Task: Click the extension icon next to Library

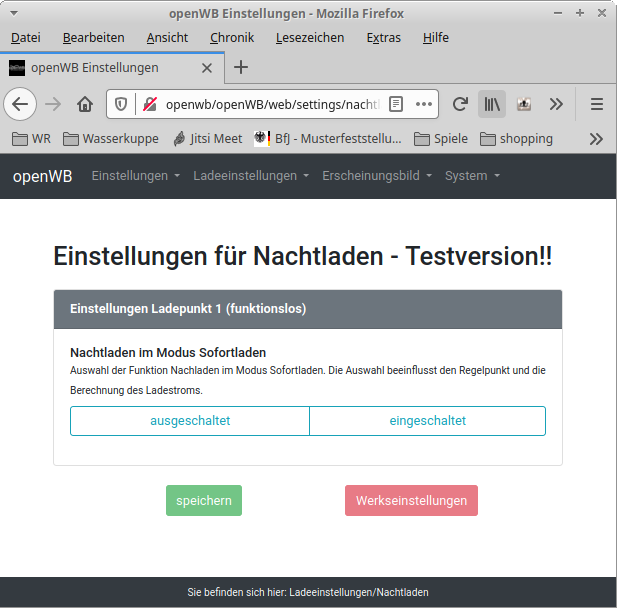Action: [524, 104]
